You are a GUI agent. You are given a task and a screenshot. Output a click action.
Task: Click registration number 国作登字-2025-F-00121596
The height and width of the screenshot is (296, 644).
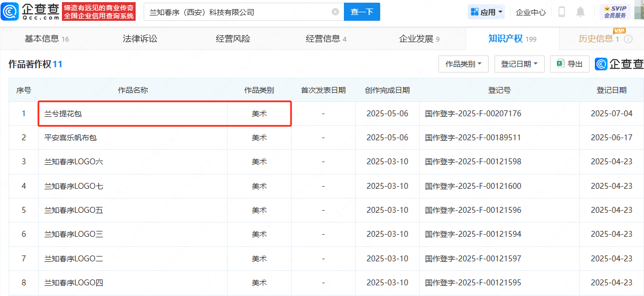[473, 210]
